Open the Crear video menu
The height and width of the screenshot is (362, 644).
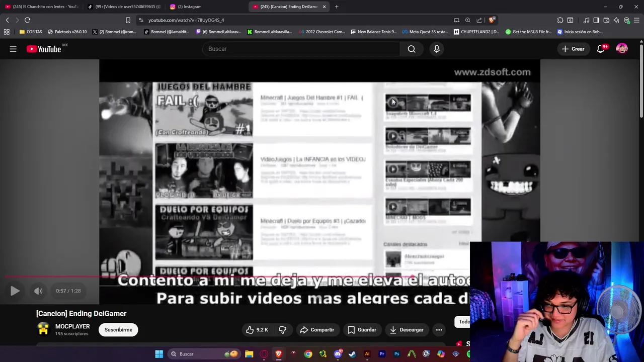(x=573, y=49)
